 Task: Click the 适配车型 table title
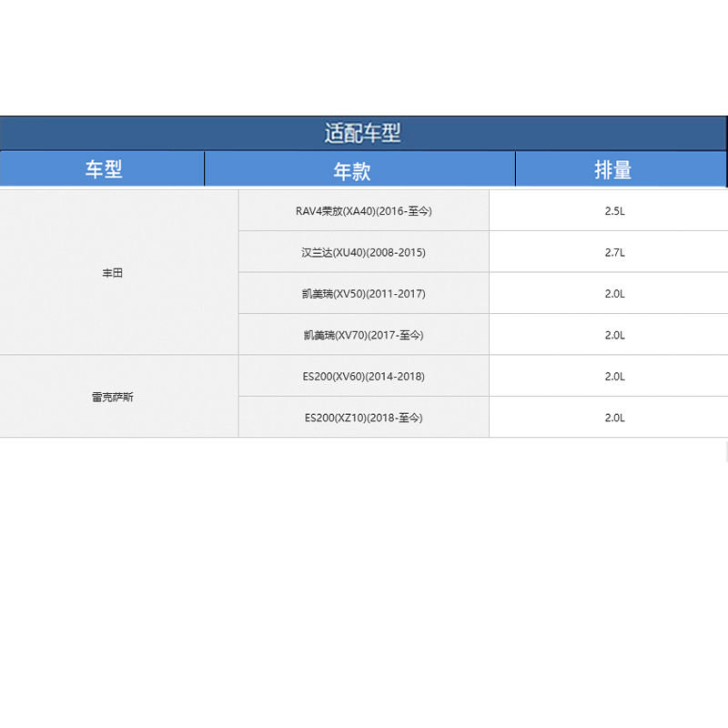click(x=362, y=133)
